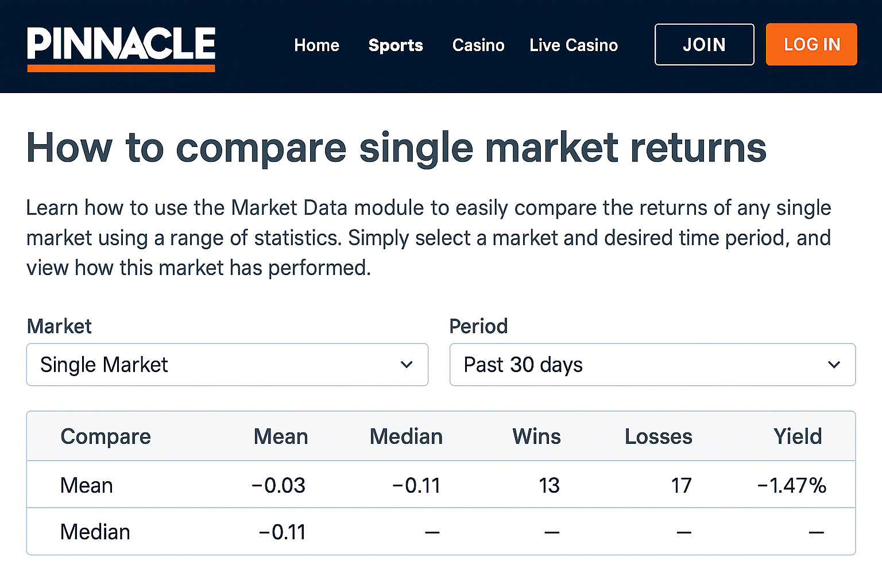The image size is (882, 588).
Task: Click the Compare column header
Action: [106, 436]
